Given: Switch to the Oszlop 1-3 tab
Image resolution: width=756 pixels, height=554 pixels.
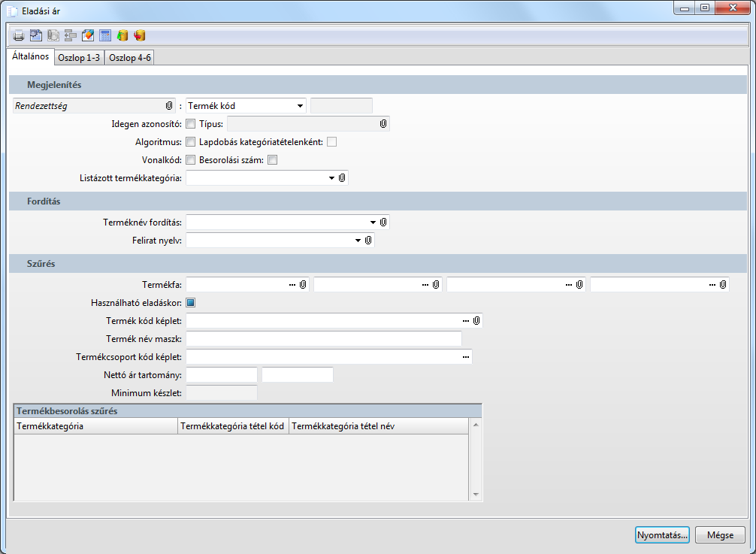Looking at the screenshot, I should 79,58.
